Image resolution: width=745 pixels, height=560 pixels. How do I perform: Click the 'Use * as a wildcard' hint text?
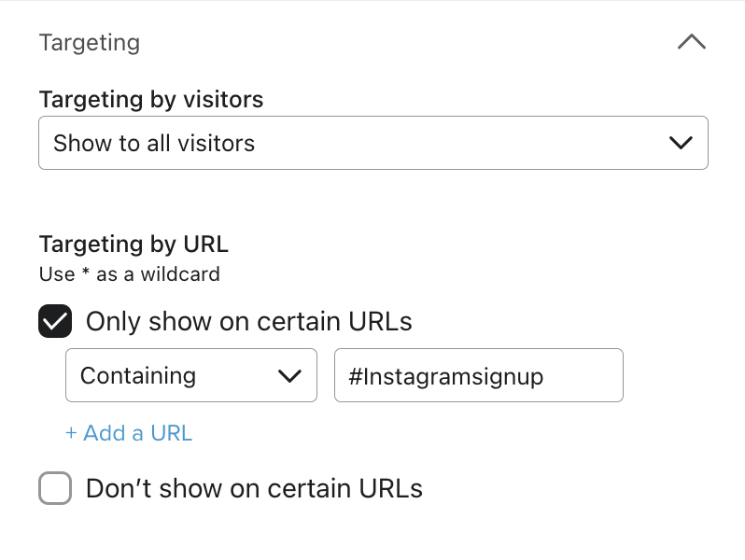[x=130, y=274]
